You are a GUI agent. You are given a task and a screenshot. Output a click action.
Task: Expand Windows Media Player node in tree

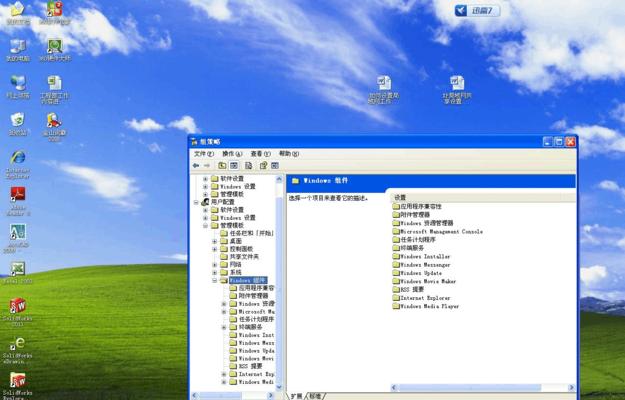[x=224, y=382]
